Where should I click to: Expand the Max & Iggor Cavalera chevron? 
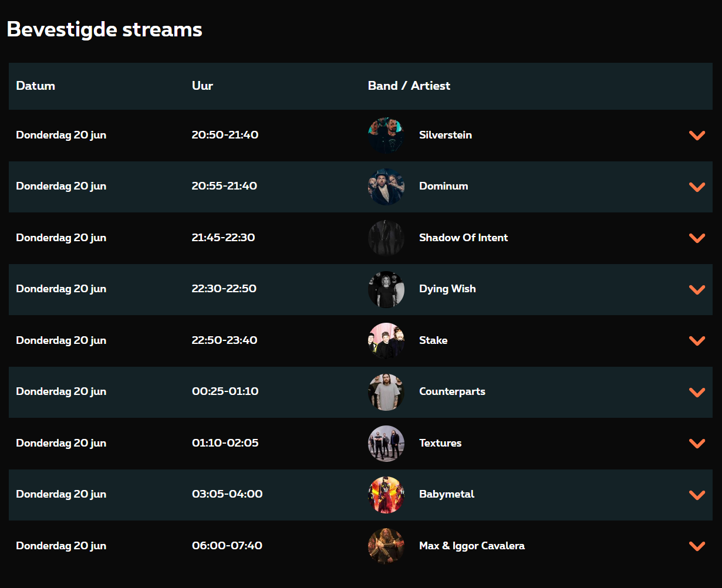point(697,546)
